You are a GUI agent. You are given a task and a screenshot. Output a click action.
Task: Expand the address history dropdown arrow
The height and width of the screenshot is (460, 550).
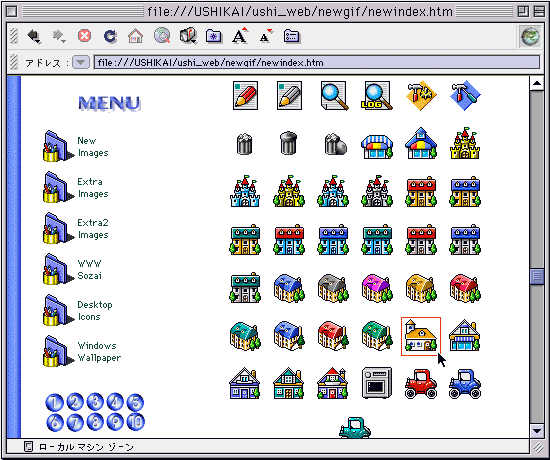[x=81, y=62]
